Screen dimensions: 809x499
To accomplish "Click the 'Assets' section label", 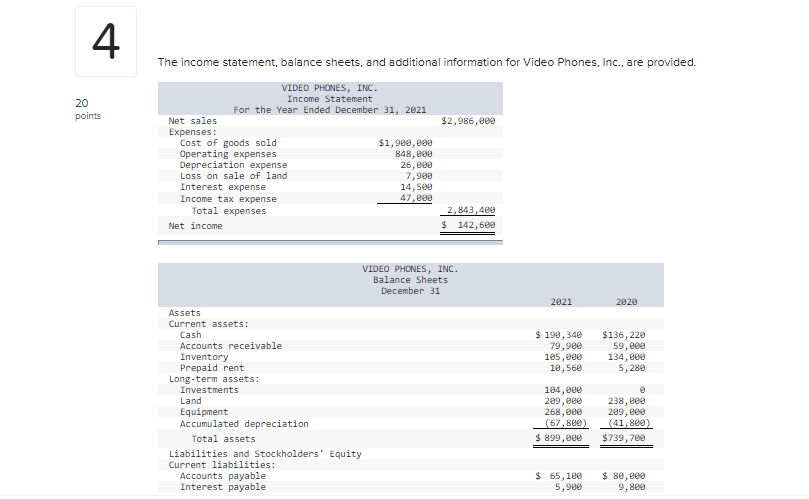I will coord(185,313).
